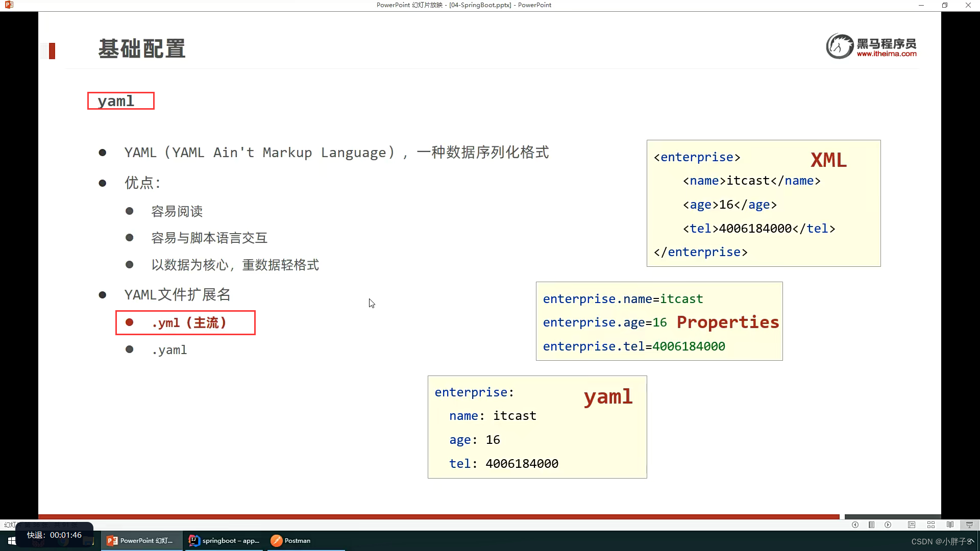Switch to the springboot app IntelliJ window
The image size is (980, 551).
(x=224, y=541)
